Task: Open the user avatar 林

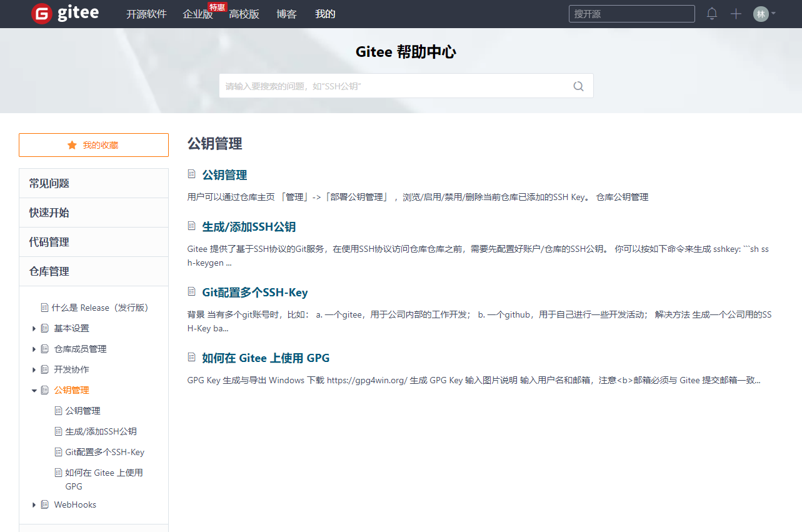Action: (761, 14)
